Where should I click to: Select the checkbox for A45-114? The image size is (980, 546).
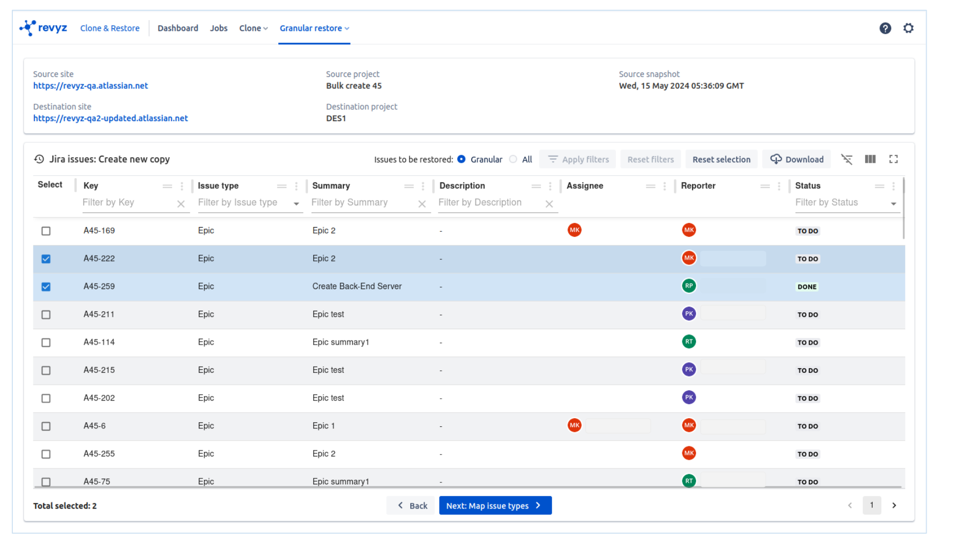click(x=46, y=343)
